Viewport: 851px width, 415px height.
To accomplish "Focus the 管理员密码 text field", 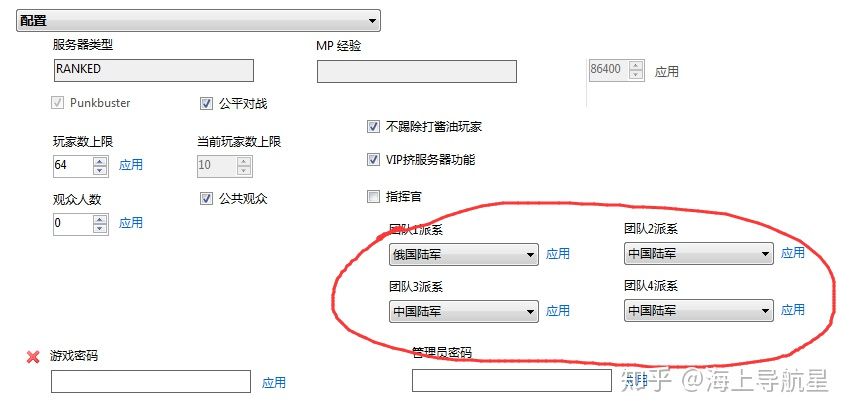I will point(512,380).
